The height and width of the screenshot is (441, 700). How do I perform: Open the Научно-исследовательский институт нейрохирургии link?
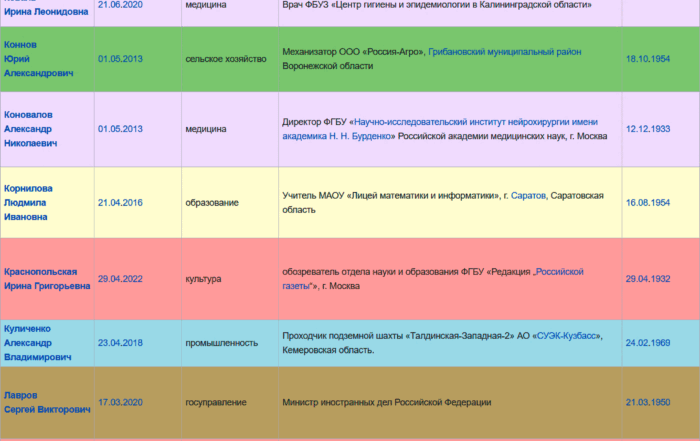coord(440,129)
